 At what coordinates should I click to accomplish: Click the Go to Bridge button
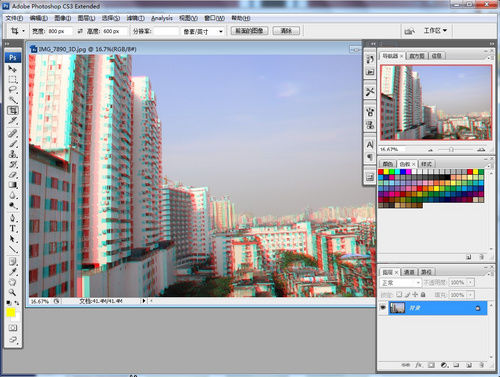409,31
